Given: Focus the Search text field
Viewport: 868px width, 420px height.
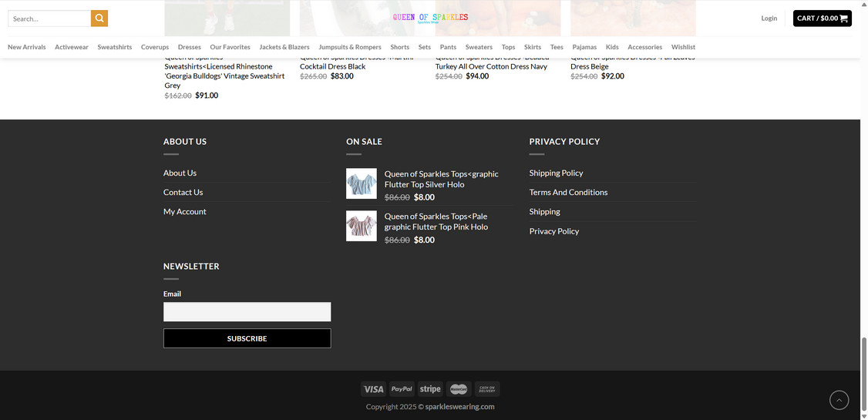Looking at the screenshot, I should click(49, 18).
